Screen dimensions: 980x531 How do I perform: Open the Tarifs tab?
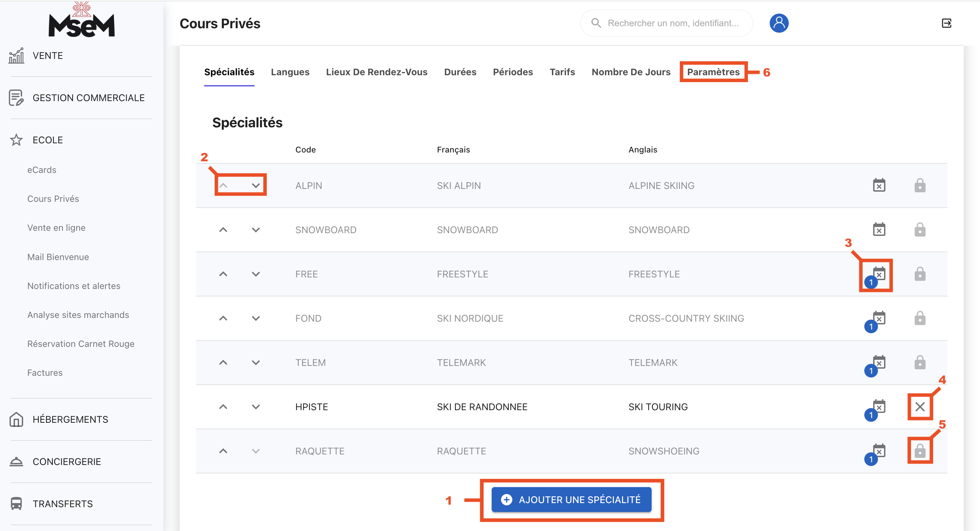coord(562,72)
